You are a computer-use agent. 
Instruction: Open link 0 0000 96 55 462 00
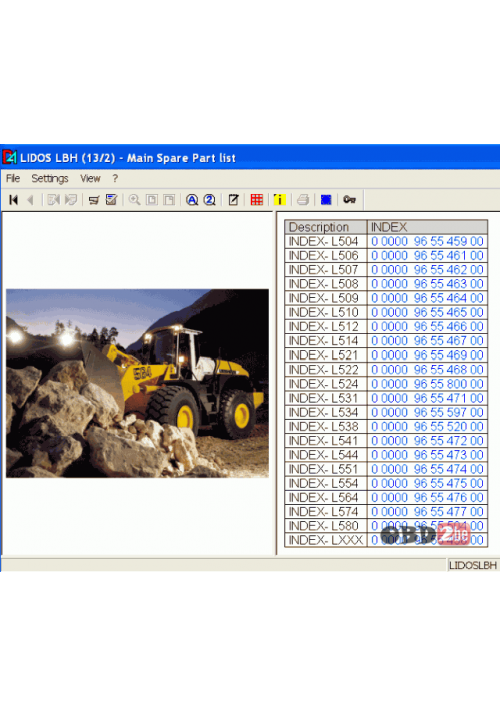tap(427, 270)
